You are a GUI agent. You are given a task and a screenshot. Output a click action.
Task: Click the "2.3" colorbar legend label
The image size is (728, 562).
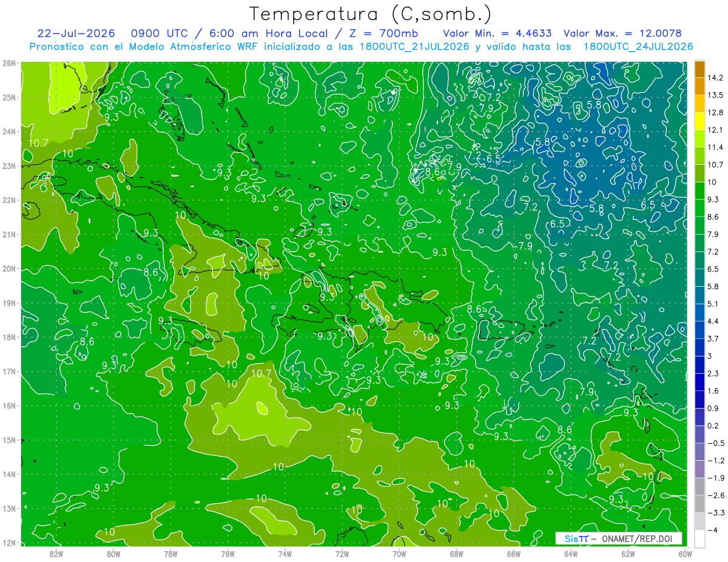tap(713, 373)
